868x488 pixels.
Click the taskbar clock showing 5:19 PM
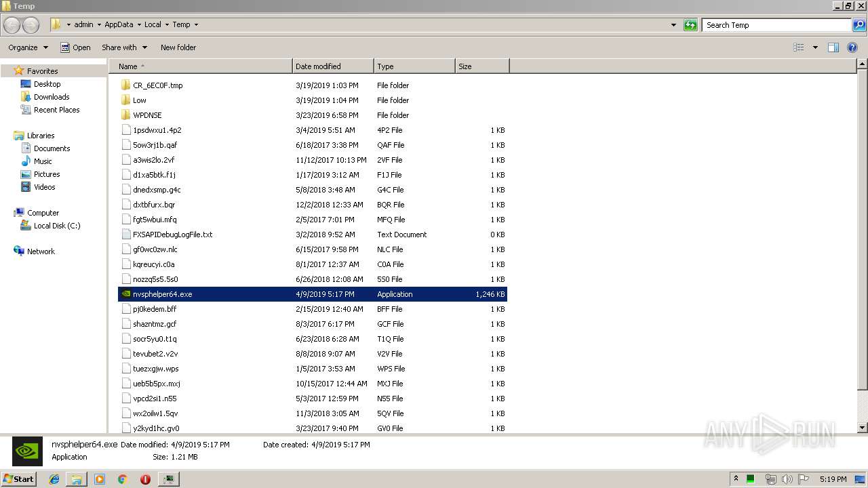click(833, 479)
